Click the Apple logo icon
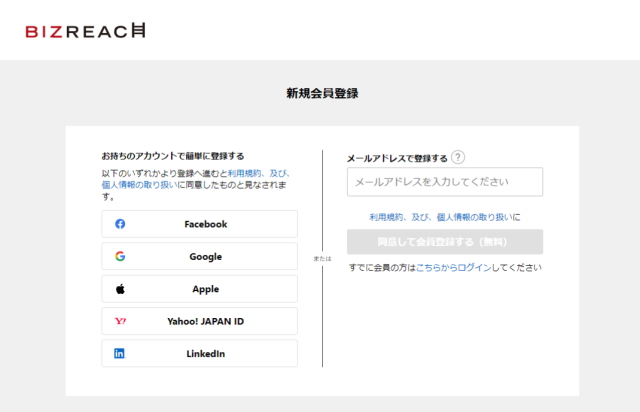Image resolution: width=640 pixels, height=412 pixels. point(120,289)
